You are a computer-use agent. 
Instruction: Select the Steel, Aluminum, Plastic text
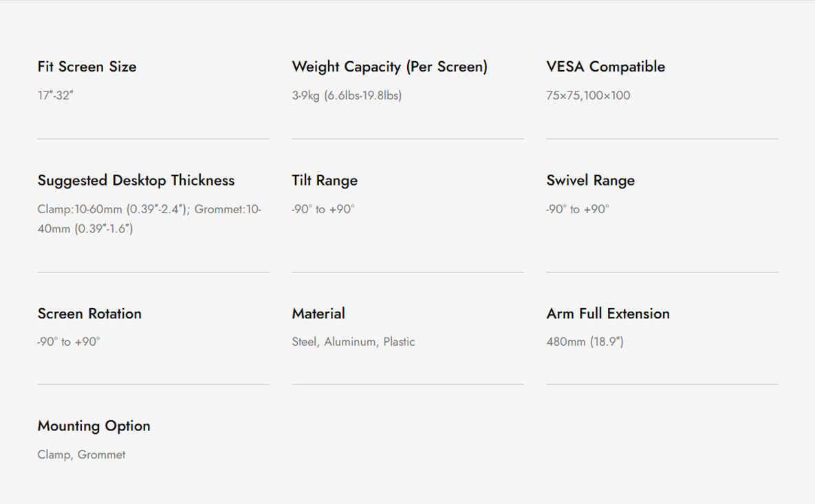(354, 341)
